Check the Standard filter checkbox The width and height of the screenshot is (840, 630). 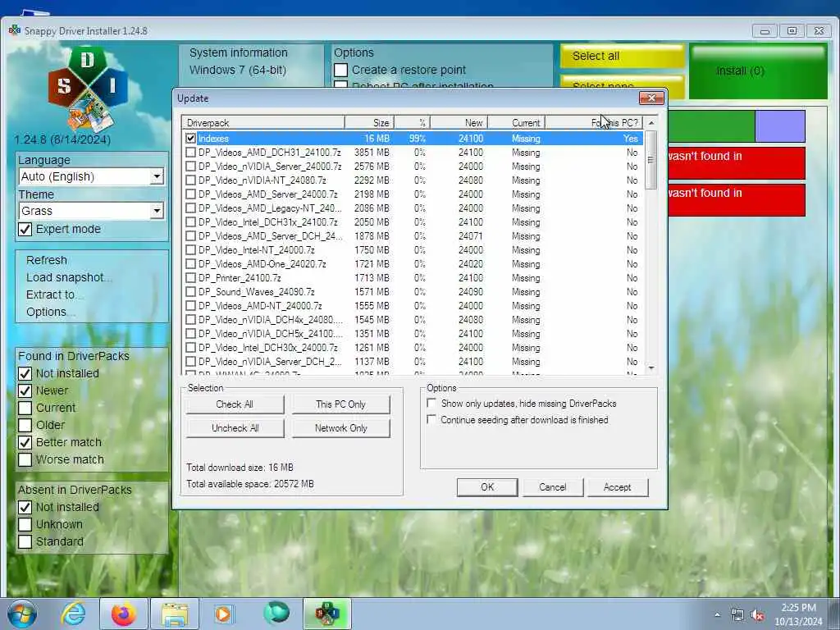point(25,541)
